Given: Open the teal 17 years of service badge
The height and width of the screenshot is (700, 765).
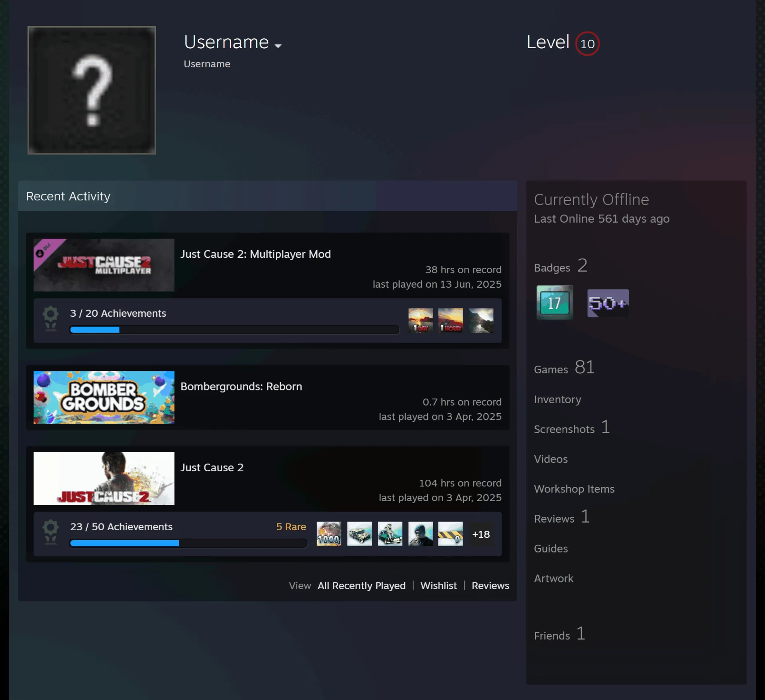Looking at the screenshot, I should pos(555,302).
